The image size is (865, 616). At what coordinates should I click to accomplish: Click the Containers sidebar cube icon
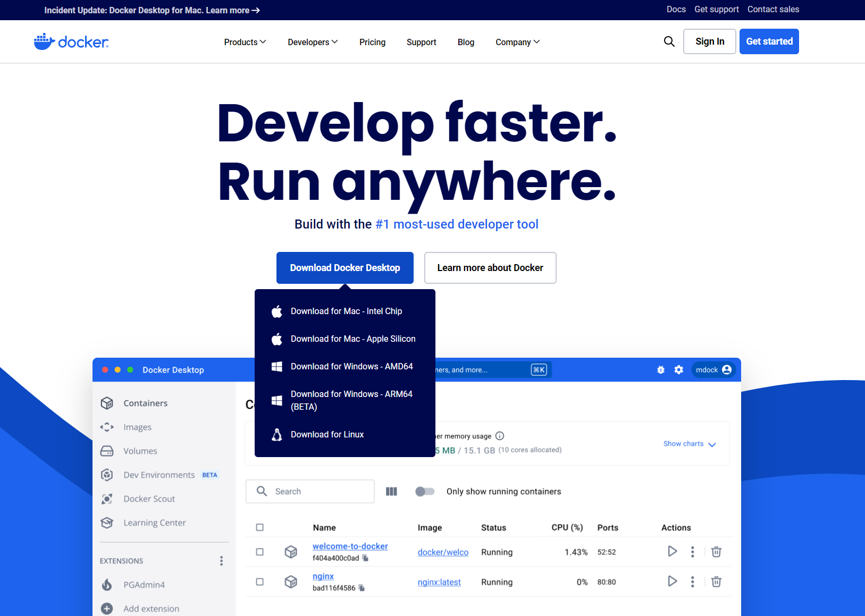coord(107,403)
